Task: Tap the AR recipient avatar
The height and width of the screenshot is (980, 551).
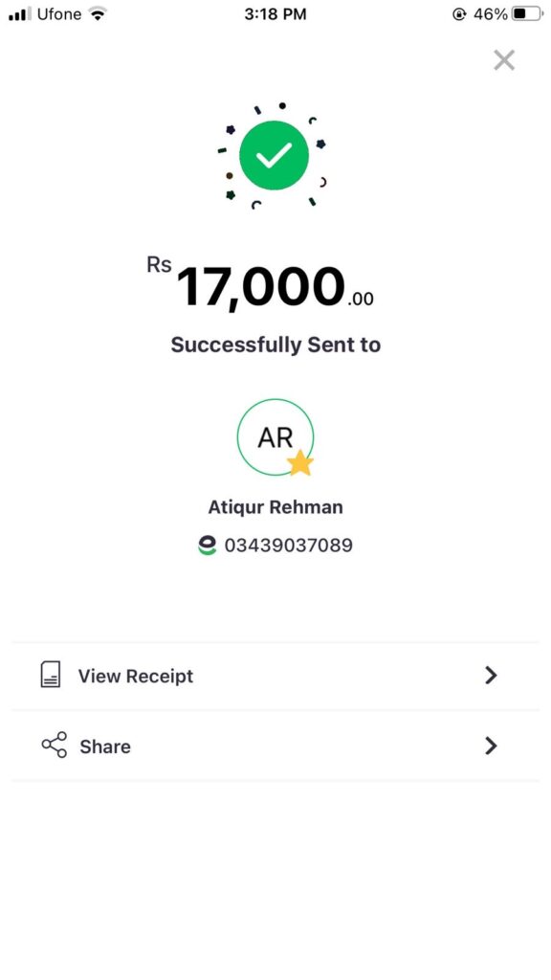Action: click(275, 437)
